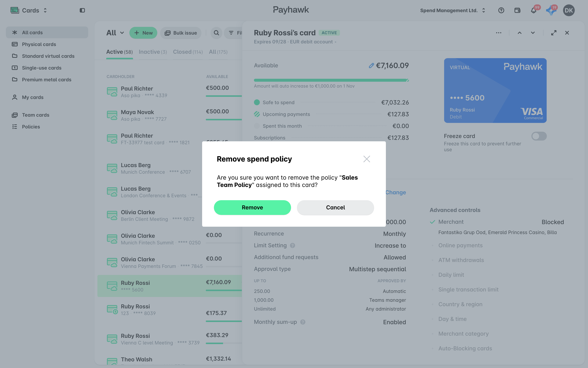The height and width of the screenshot is (368, 588).
Task: Select Physical cards in sidebar
Action: pyautogui.click(x=47, y=44)
